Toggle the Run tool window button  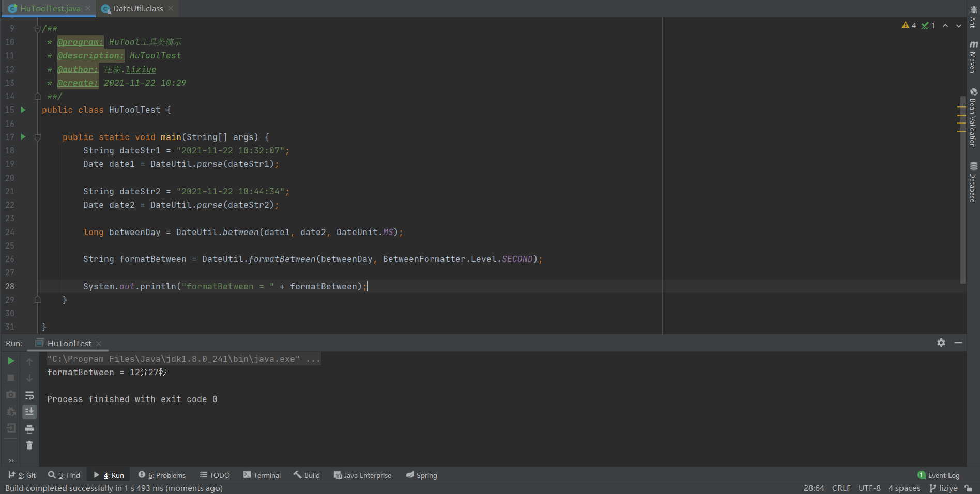109,475
